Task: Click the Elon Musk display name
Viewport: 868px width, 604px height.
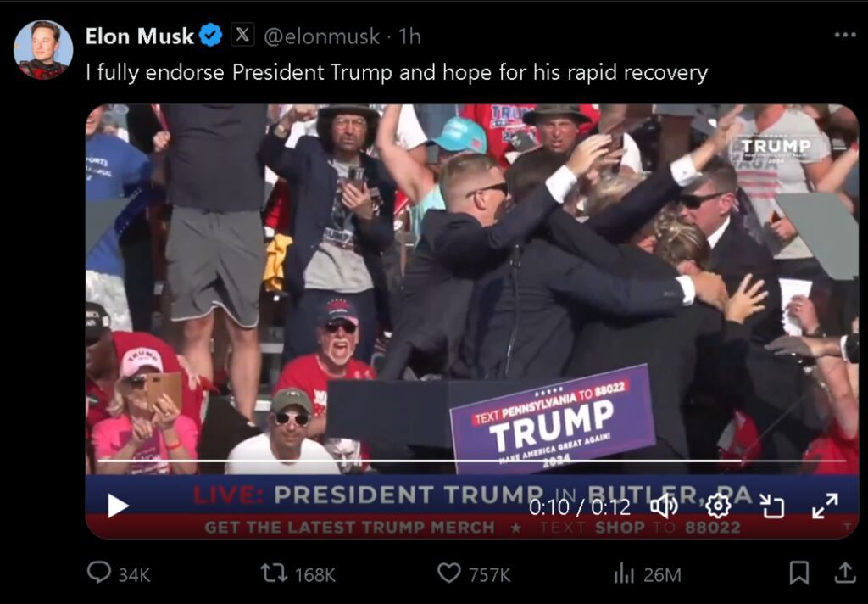Action: (x=139, y=36)
